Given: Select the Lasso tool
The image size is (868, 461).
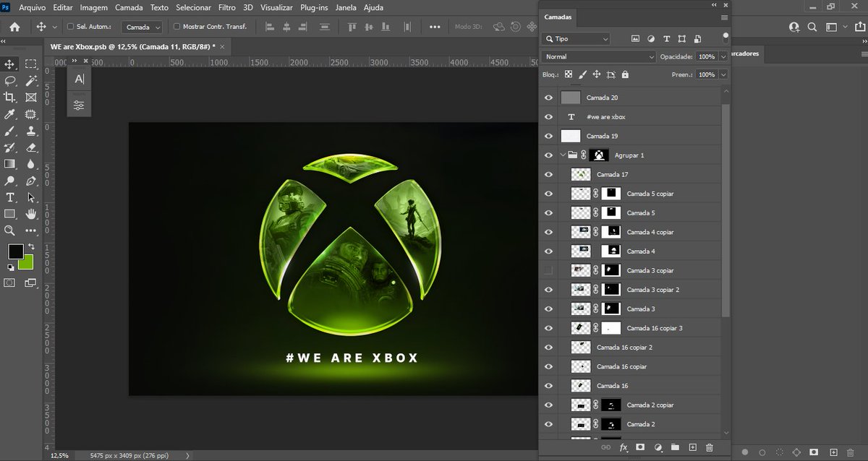Looking at the screenshot, I should click(10, 81).
